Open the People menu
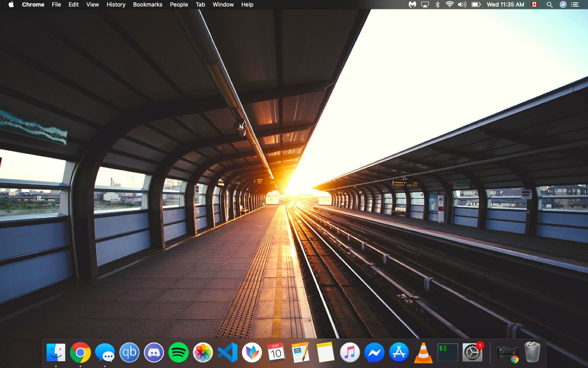 [x=179, y=4]
